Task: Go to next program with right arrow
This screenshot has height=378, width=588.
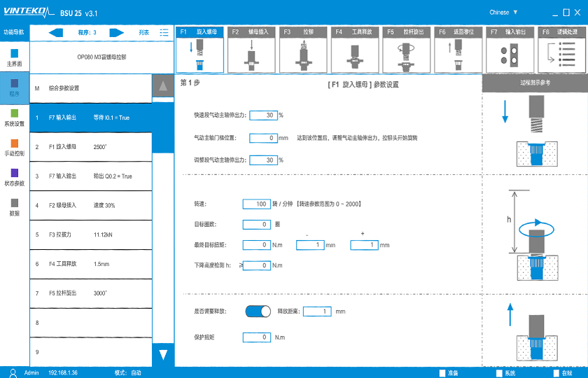Action: click(117, 32)
